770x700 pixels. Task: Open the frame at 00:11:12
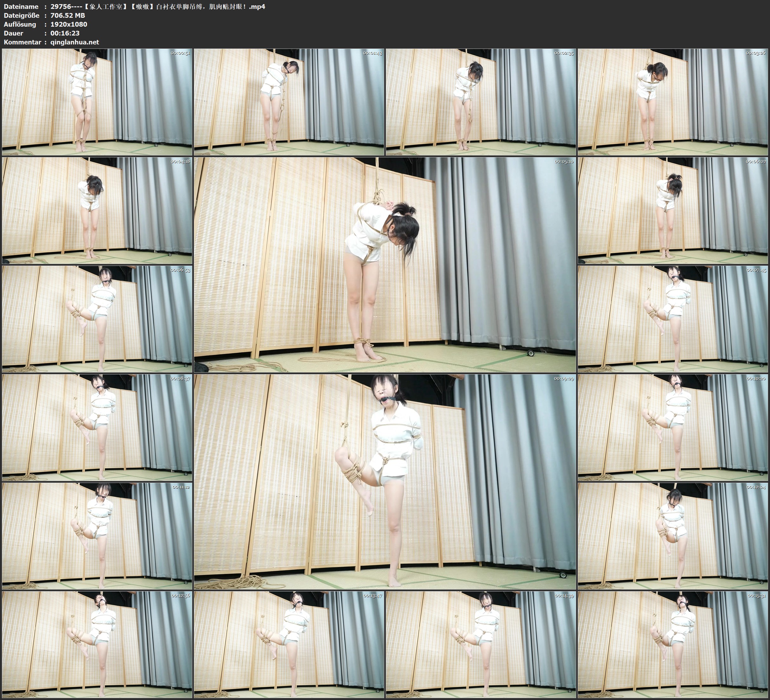click(x=97, y=536)
